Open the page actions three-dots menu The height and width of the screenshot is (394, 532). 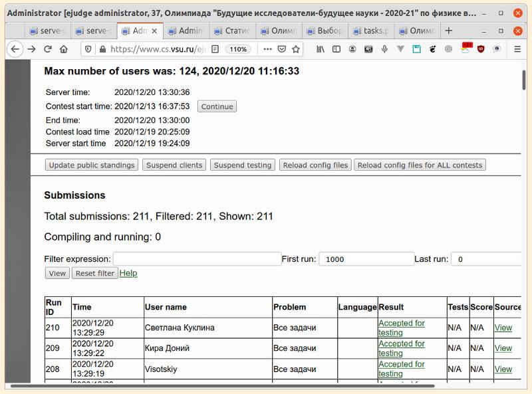(267, 49)
